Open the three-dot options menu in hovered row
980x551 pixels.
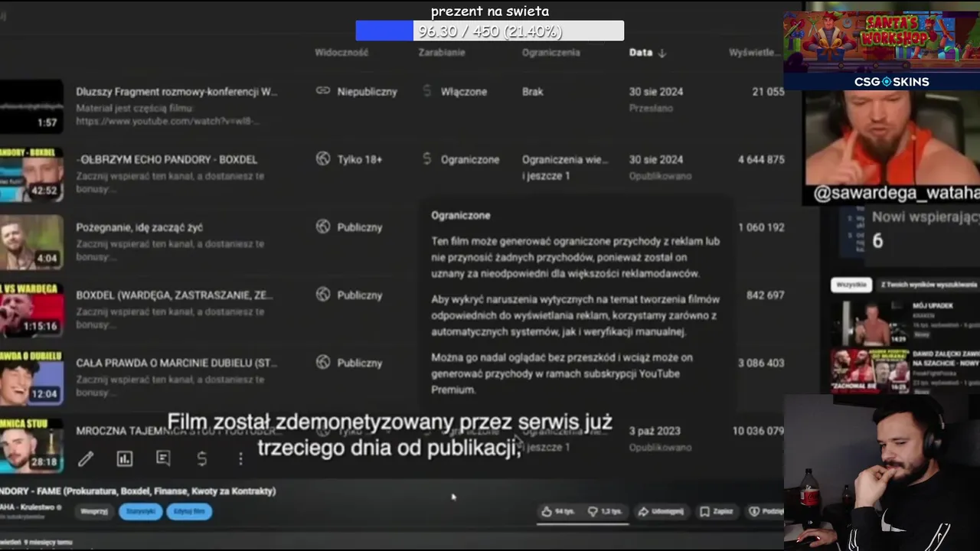[x=240, y=458]
